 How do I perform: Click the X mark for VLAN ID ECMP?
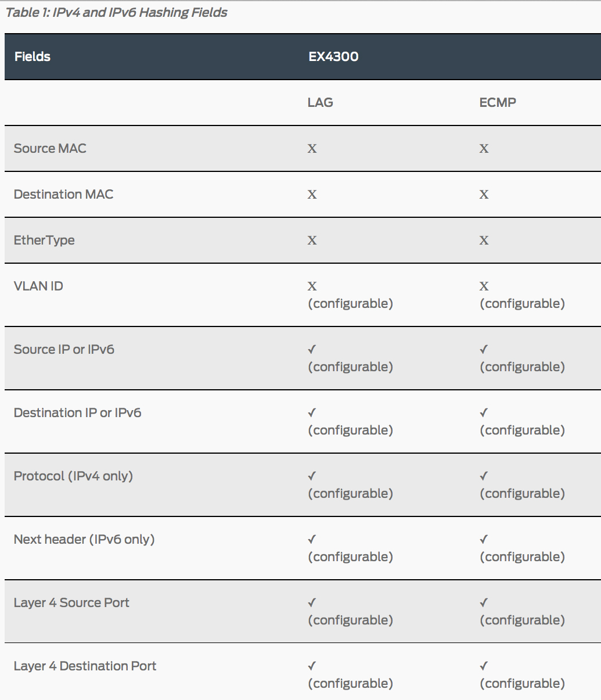click(484, 286)
